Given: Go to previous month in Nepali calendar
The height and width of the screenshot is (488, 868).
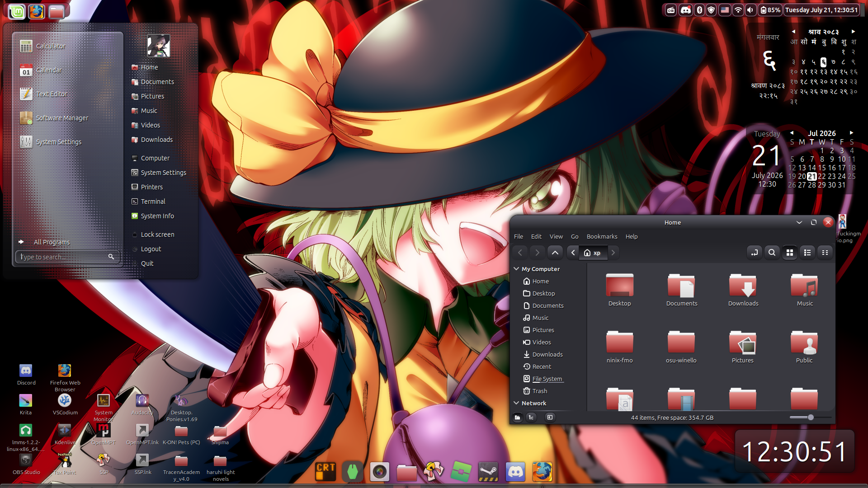Looking at the screenshot, I should click(x=793, y=32).
